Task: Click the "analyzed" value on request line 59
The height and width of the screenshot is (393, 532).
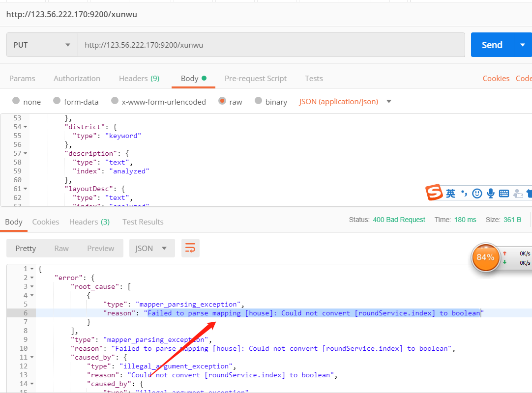Action: tap(129, 171)
